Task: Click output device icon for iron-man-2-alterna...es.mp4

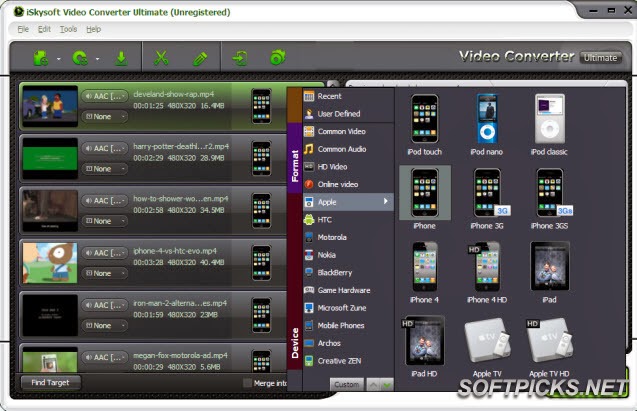Action: (x=261, y=315)
